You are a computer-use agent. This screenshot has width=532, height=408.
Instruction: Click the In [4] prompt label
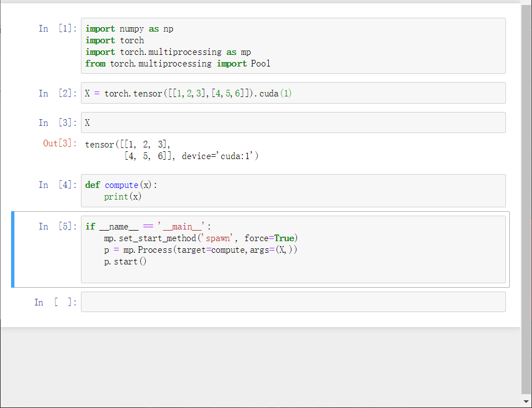pos(58,185)
